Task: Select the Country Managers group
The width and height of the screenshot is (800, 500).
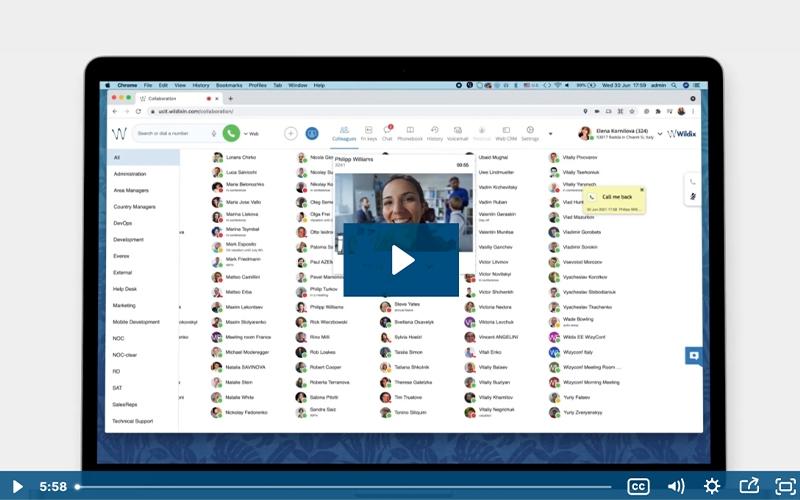Action: click(134, 207)
